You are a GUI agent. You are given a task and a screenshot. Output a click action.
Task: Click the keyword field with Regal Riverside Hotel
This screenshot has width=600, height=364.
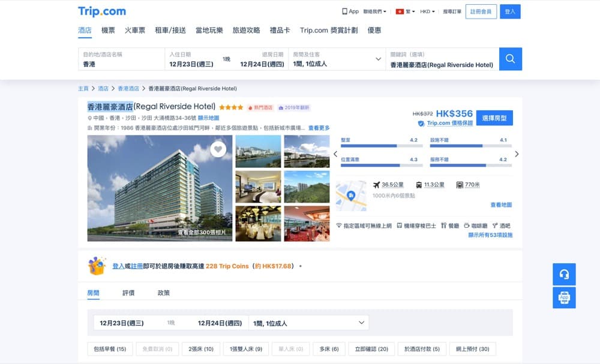pos(442,59)
